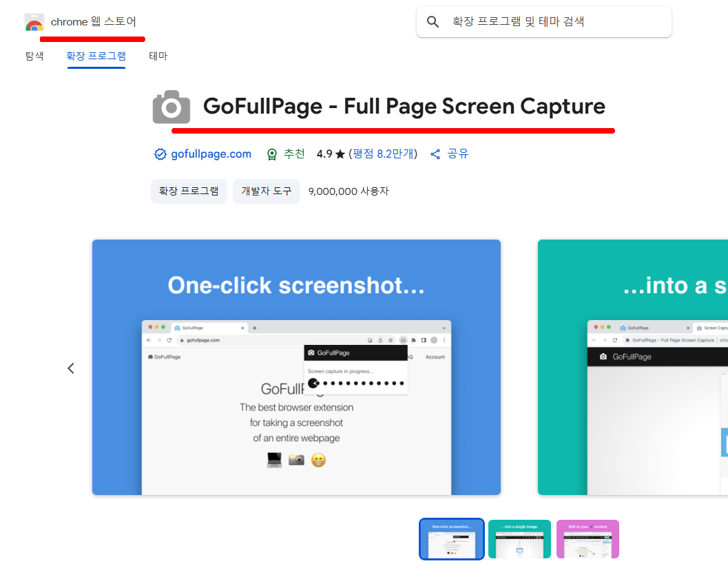Screen dimensions: 728x579
Task: Select the pink Edit content thumbnail
Action: coord(587,539)
